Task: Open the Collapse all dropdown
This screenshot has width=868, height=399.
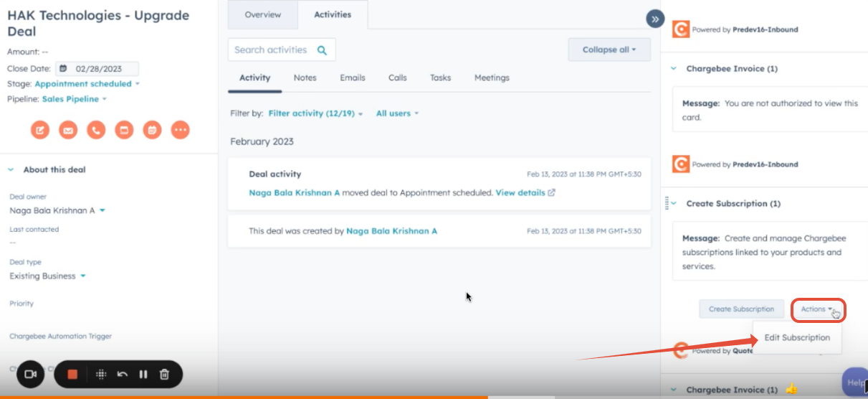Action: (609, 50)
